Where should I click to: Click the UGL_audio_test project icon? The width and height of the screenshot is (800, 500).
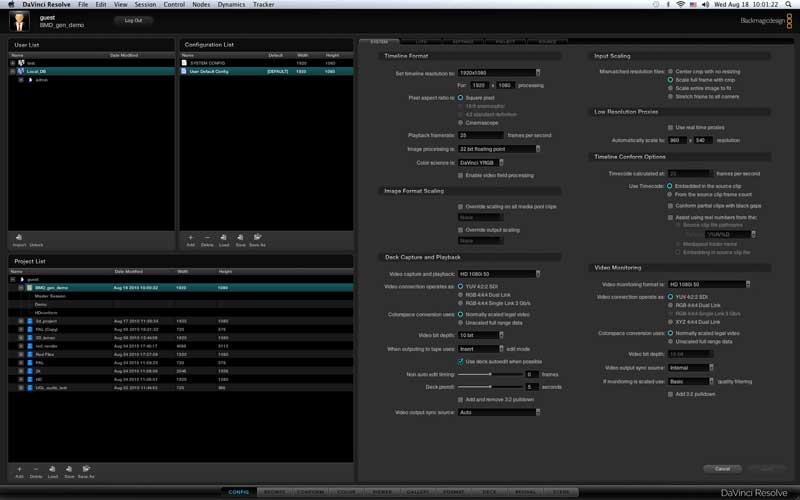coord(30,388)
